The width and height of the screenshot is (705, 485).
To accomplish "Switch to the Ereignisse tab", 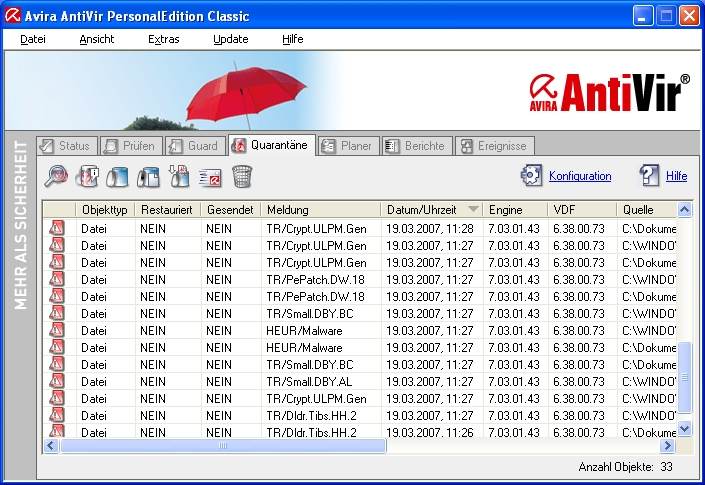I will pyautogui.click(x=495, y=146).
